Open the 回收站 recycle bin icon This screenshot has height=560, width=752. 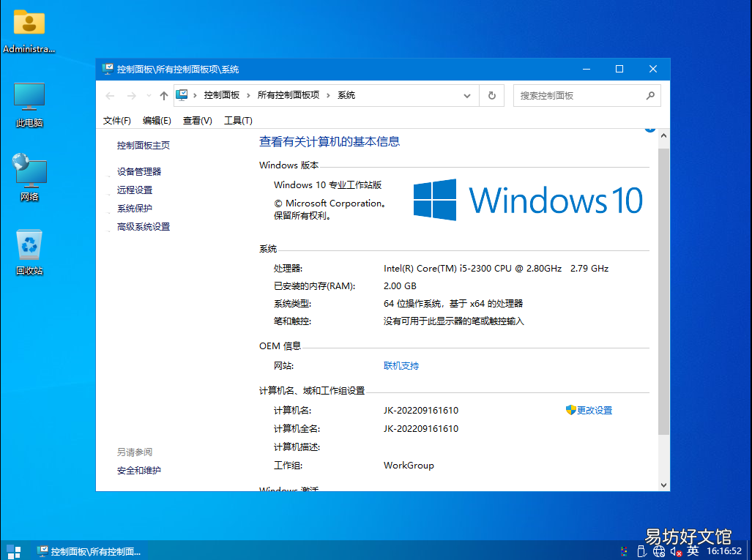[x=29, y=252]
